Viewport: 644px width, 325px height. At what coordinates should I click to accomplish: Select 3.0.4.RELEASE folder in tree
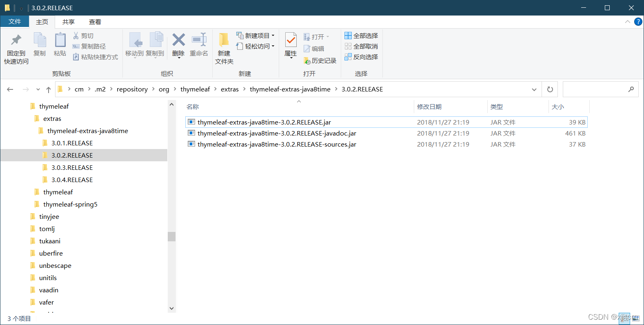tap(72, 180)
